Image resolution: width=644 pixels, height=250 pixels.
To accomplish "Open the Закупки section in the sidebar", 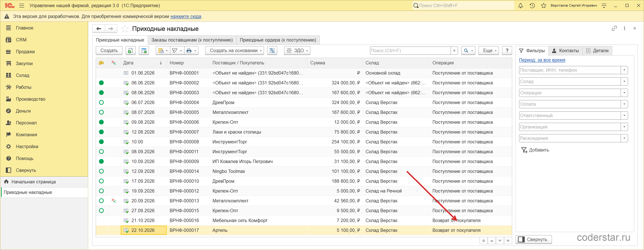I will click(x=24, y=64).
